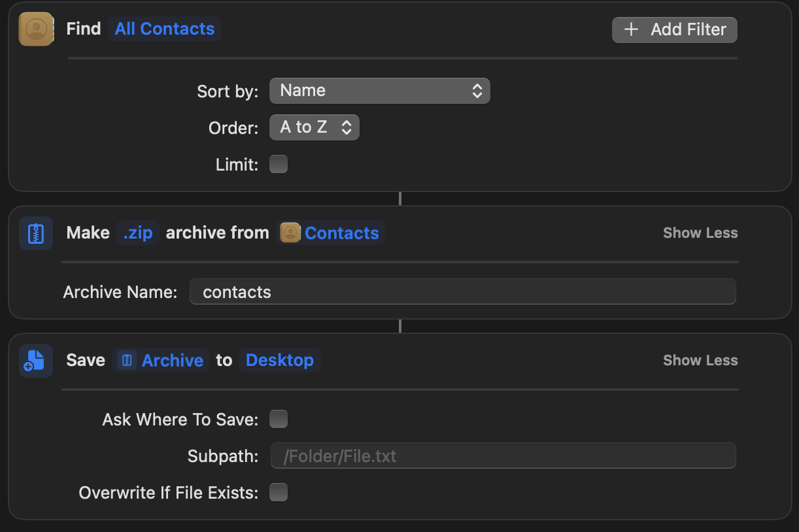This screenshot has height=532, width=799.
Task: Click the empty Subpath input field
Action: coord(503,456)
